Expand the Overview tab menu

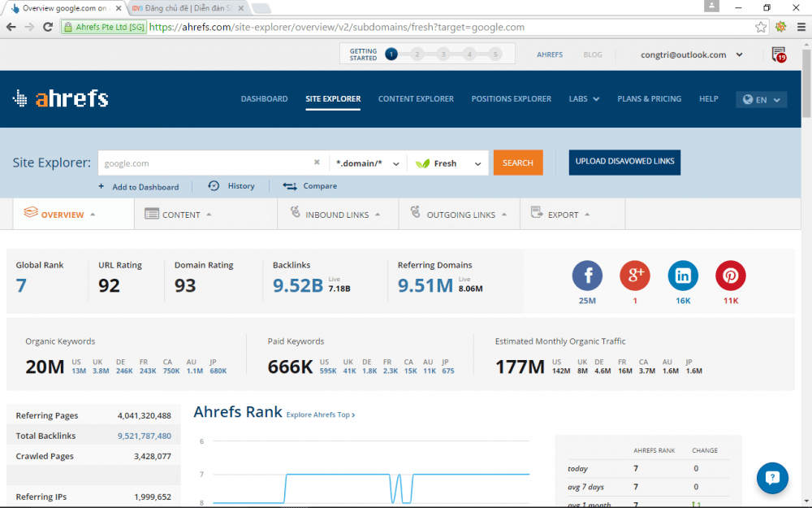tap(93, 214)
